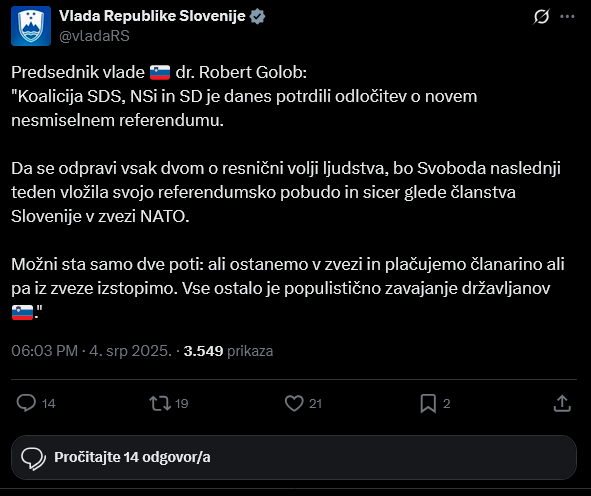The image size is (591, 496).
Task: Click the verified checkmark badge
Action: [257, 17]
